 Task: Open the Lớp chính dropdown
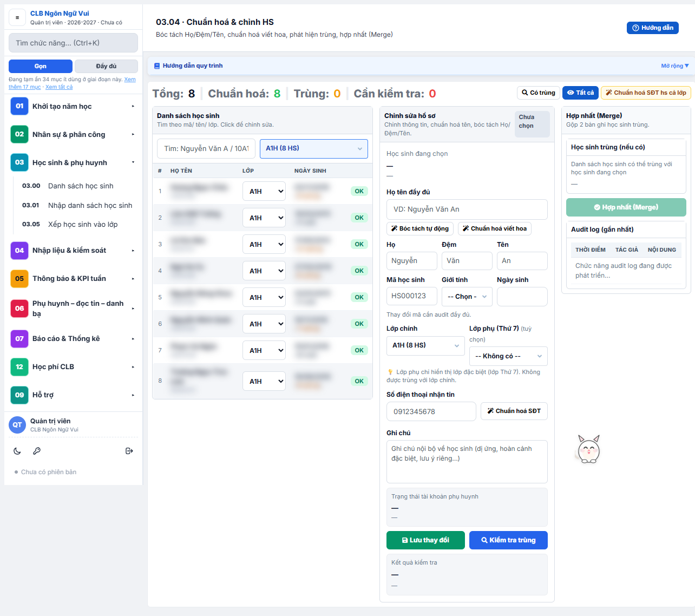coord(425,345)
